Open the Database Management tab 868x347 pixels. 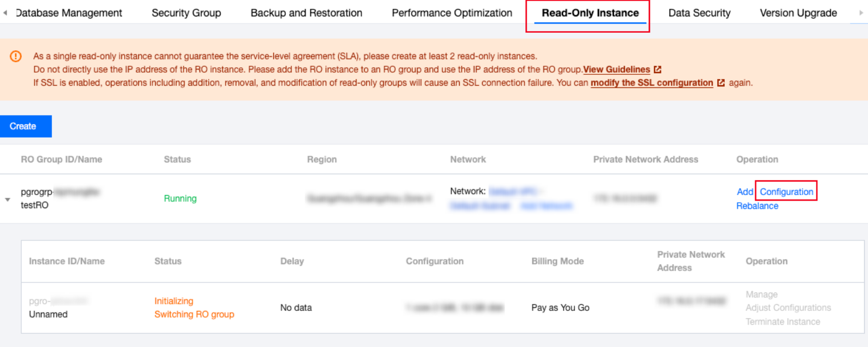point(69,13)
